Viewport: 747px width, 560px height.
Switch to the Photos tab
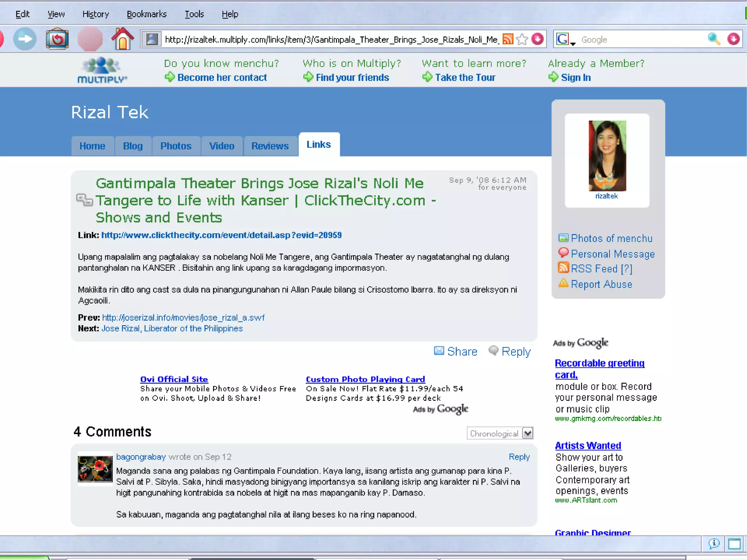[176, 146]
